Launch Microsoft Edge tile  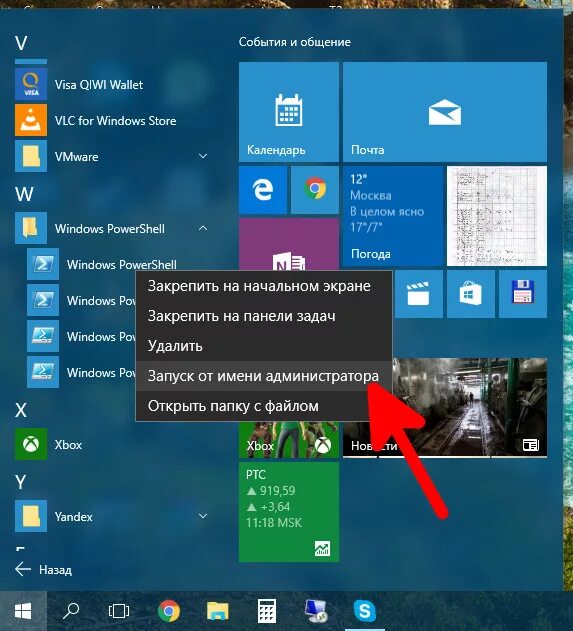tap(263, 190)
